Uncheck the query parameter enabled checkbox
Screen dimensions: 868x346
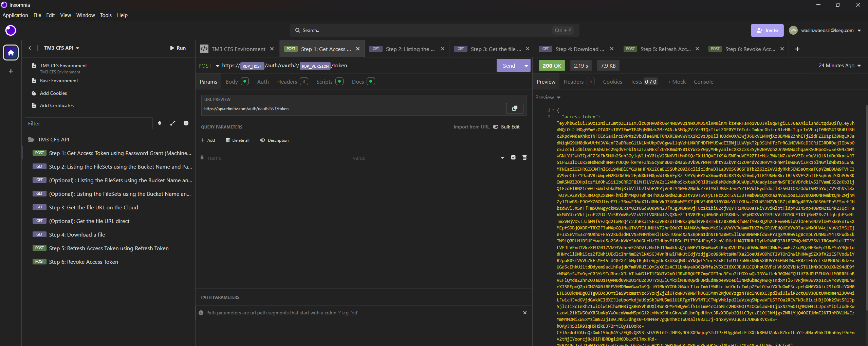click(513, 158)
